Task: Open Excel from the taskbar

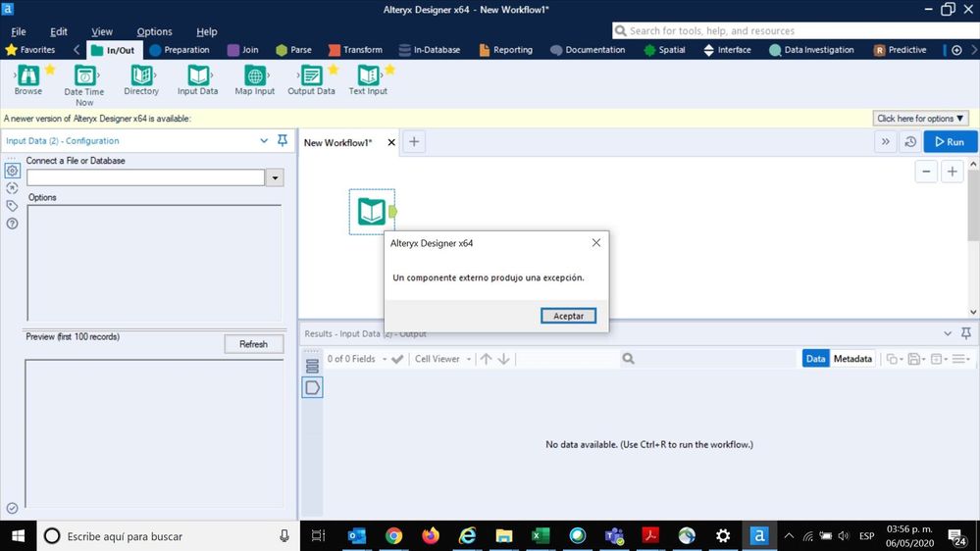Action: click(540, 536)
